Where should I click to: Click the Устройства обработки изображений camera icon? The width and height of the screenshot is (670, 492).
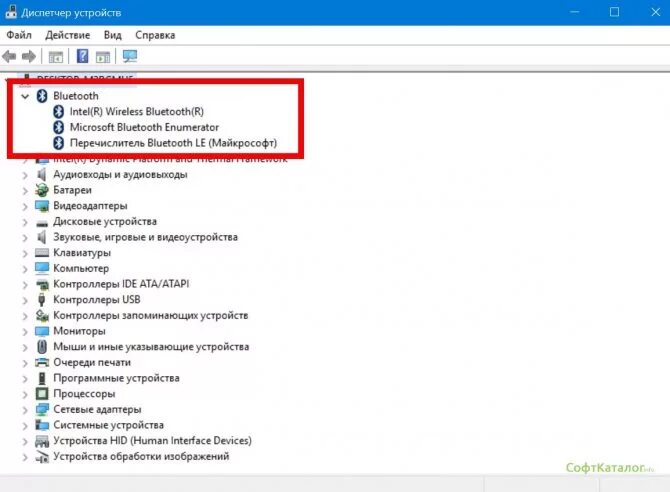click(x=42, y=457)
